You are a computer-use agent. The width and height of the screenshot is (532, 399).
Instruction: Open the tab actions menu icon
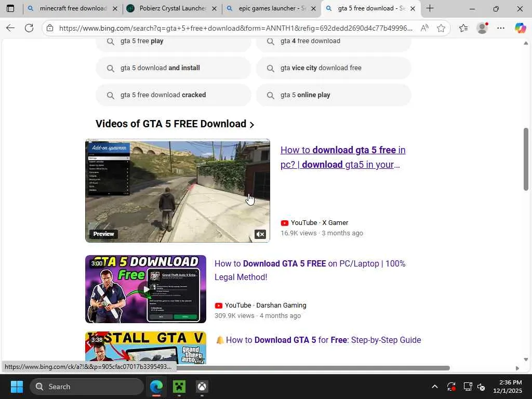[10, 8]
